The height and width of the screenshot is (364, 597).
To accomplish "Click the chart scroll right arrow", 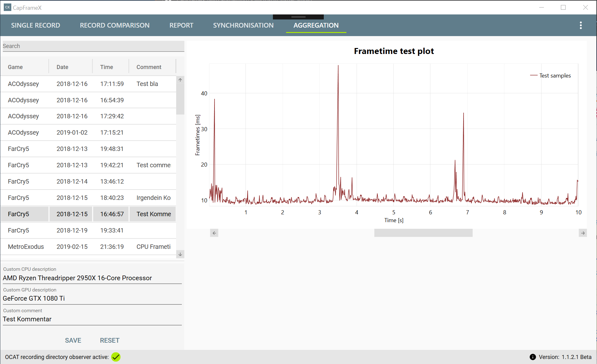I will pyautogui.click(x=583, y=233).
